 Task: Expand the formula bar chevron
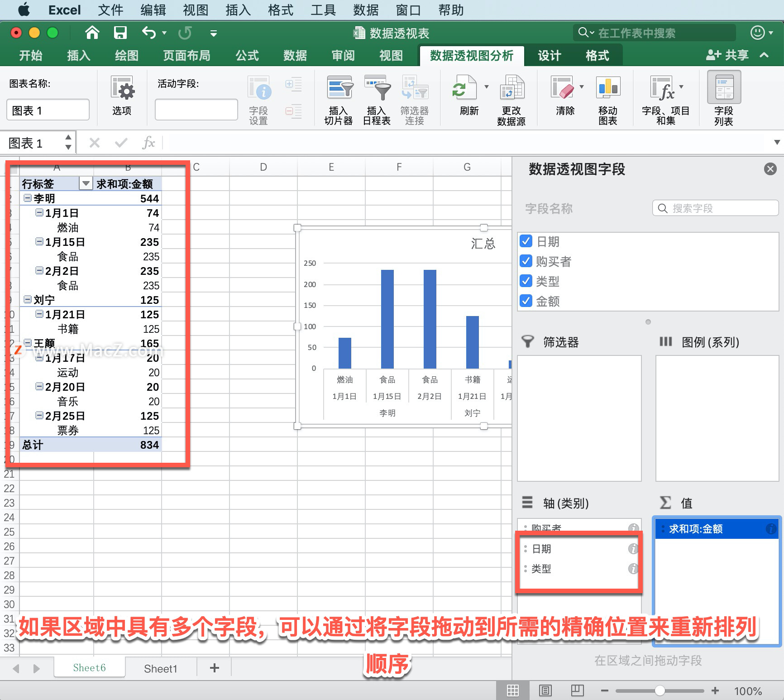777,142
